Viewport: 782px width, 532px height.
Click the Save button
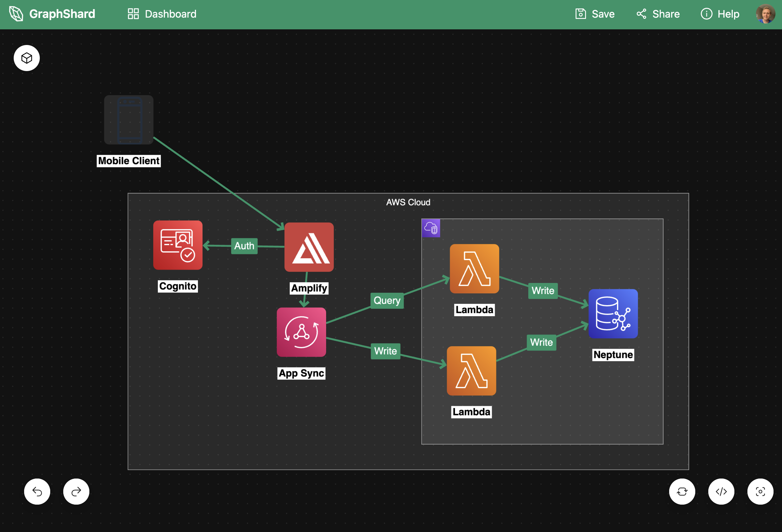click(595, 14)
